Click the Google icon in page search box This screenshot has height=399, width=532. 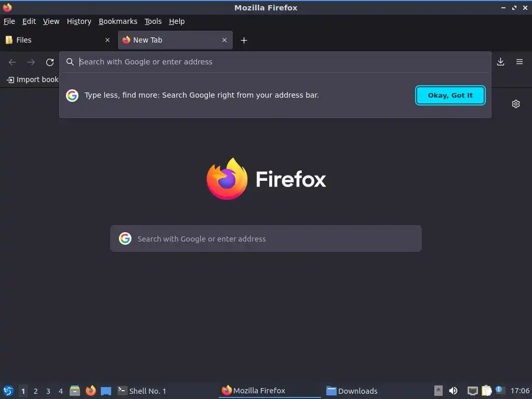click(125, 238)
